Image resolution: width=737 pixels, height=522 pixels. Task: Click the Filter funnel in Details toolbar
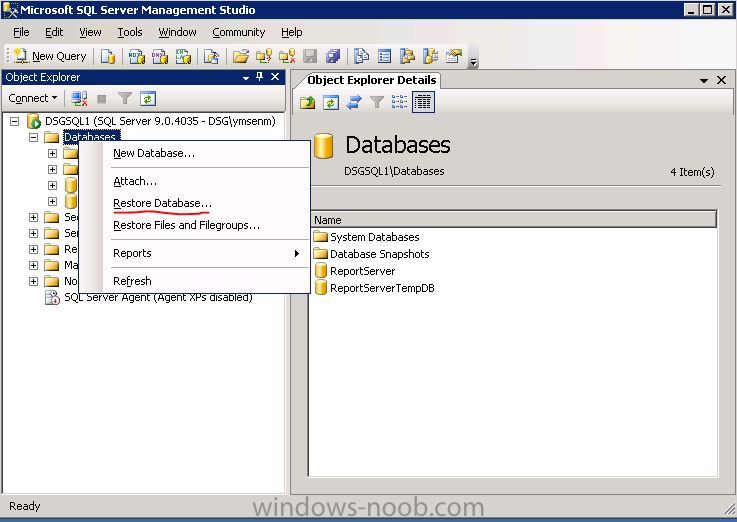tap(377, 102)
